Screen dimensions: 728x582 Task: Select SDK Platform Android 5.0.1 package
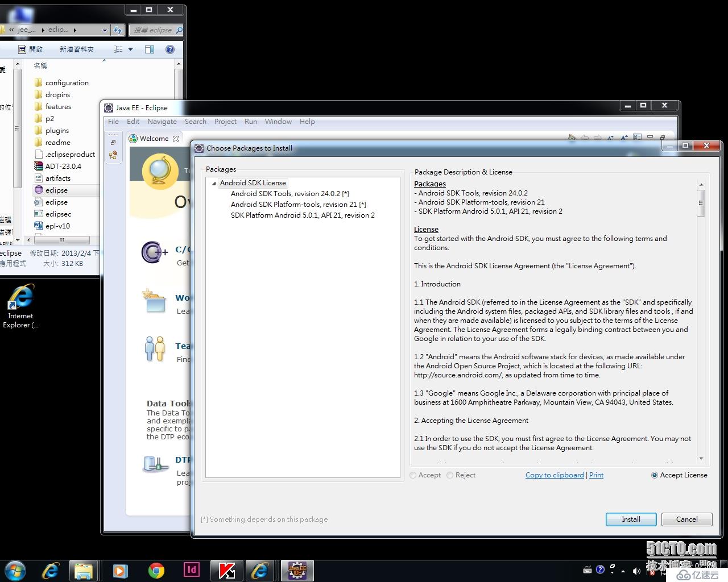tap(303, 215)
